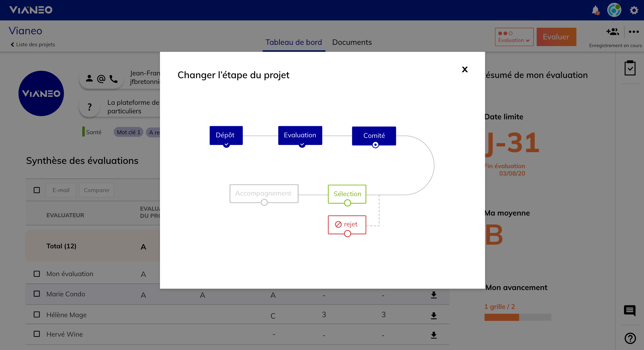Open the comments chat icon

630,310
